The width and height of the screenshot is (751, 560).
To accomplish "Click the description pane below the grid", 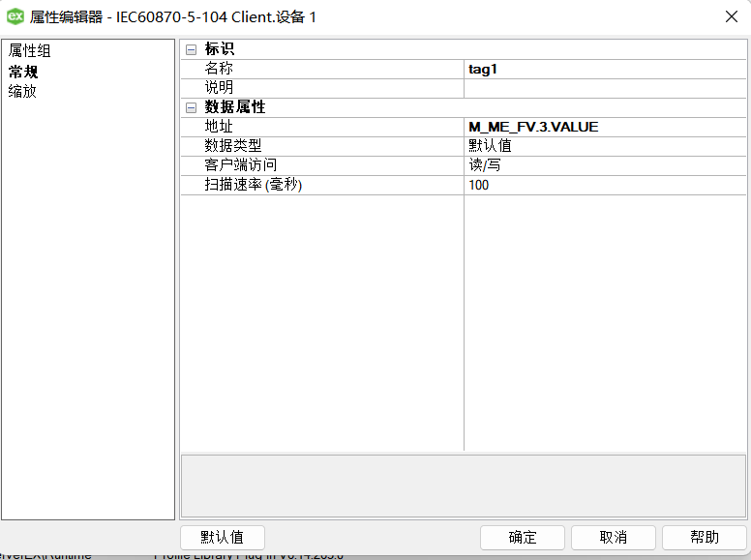I will (463, 486).
